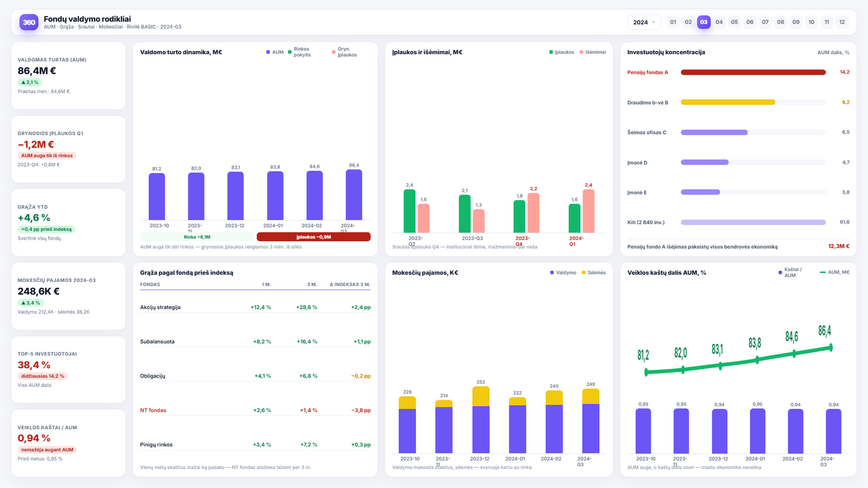Image resolution: width=868 pixels, height=488 pixels.
Task: Click Pensijų fondas A red concentration bar
Action: 753,72
